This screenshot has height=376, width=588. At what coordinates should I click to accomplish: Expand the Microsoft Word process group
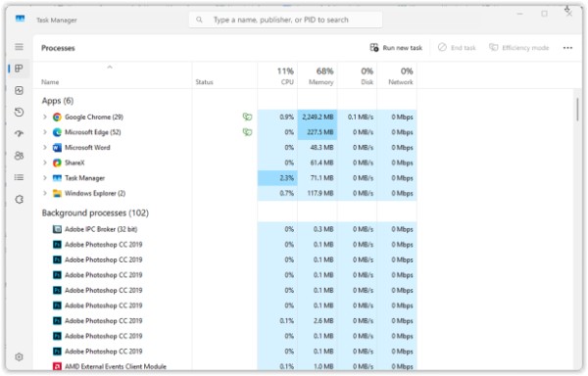coord(45,148)
